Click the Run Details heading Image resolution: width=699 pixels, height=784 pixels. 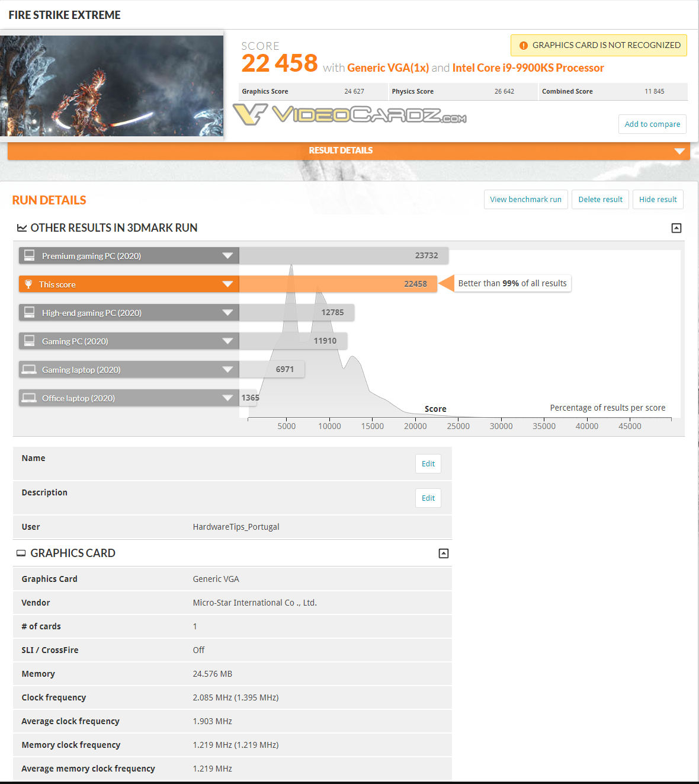click(x=49, y=200)
